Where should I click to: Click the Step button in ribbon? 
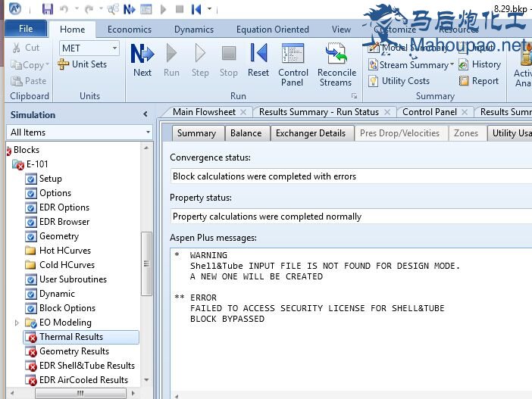pos(200,60)
